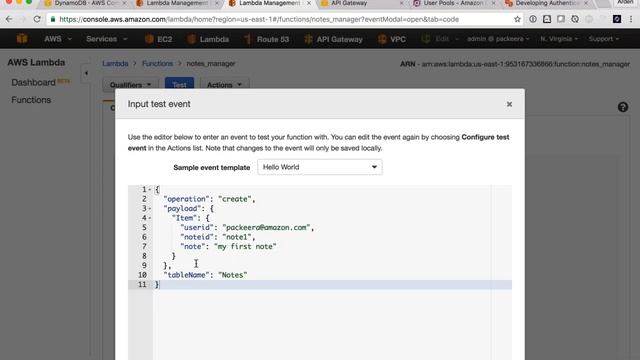The width and height of the screenshot is (640, 360).
Task: Click the "operation": "create" line in editor
Action: (x=209, y=199)
